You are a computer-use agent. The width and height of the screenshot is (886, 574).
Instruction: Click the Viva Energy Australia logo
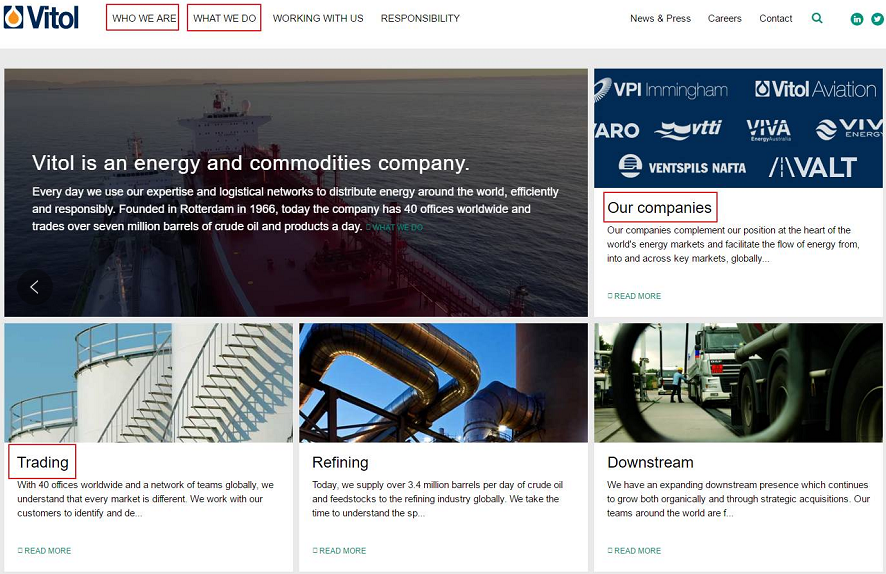(x=768, y=130)
